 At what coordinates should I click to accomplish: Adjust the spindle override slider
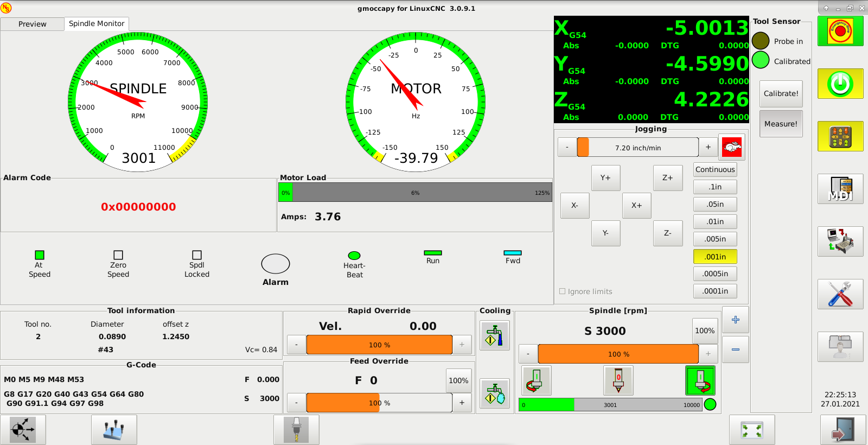coord(618,354)
